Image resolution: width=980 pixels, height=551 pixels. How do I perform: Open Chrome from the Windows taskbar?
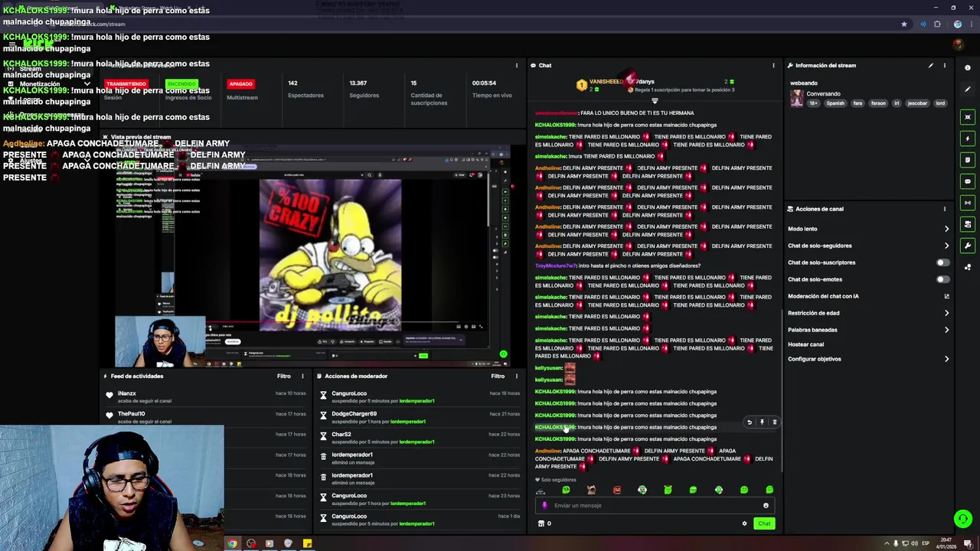232,543
